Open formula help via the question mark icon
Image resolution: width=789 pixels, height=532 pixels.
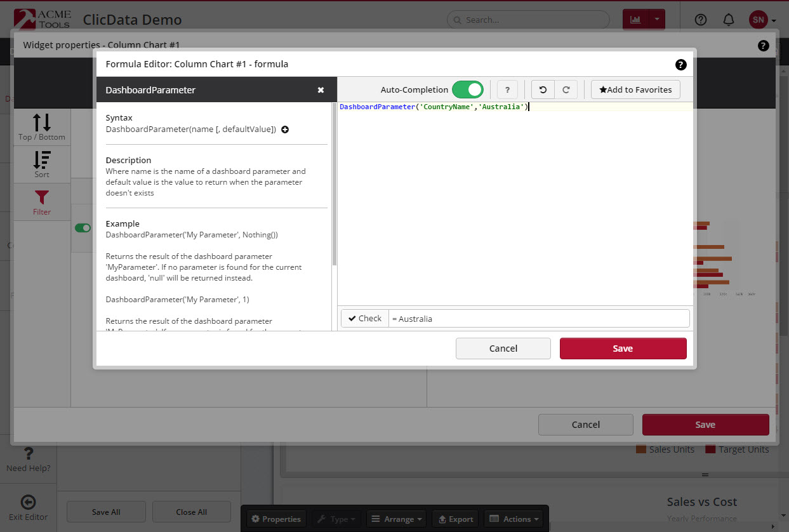click(507, 90)
